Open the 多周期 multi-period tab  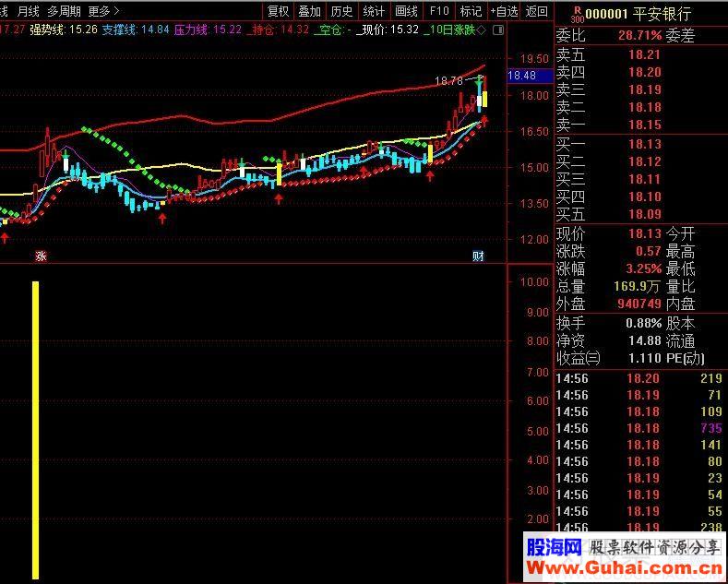coord(64,11)
